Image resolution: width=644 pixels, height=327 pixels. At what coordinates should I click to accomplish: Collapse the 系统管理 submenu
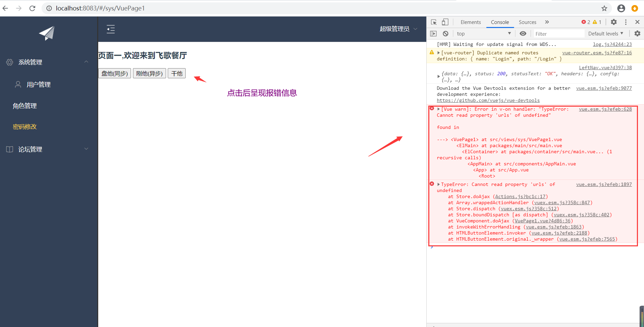point(86,62)
